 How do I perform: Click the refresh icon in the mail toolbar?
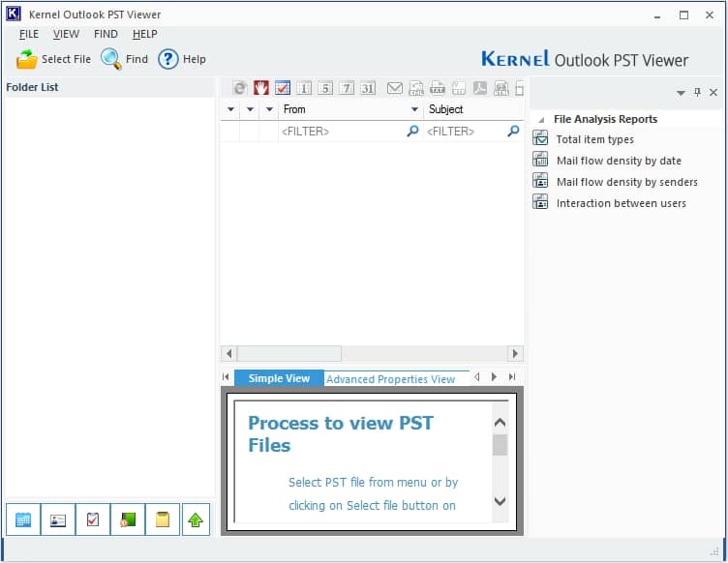239,88
